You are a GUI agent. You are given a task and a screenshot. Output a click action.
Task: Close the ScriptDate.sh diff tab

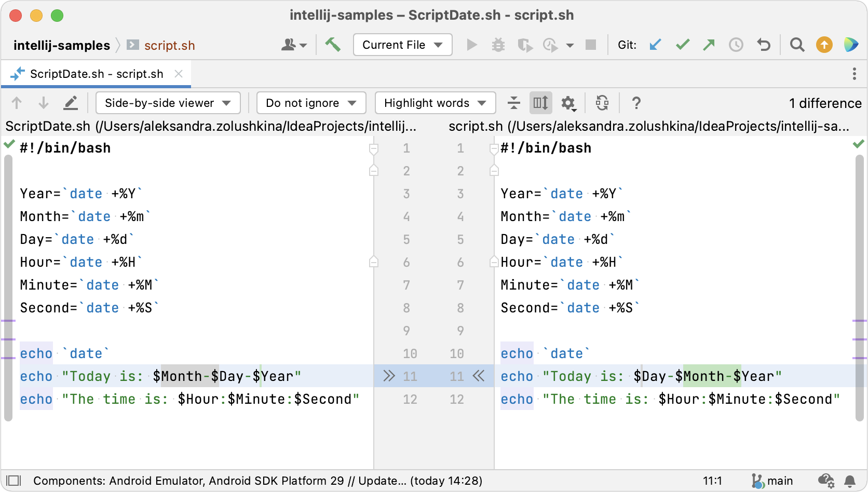coord(179,74)
